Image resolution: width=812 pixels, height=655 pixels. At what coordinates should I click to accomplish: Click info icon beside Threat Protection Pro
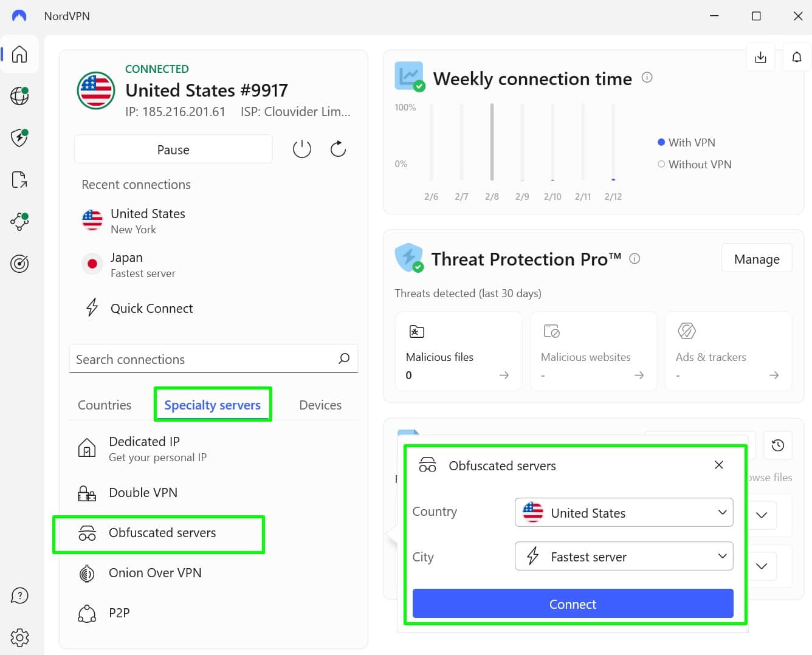tap(635, 258)
